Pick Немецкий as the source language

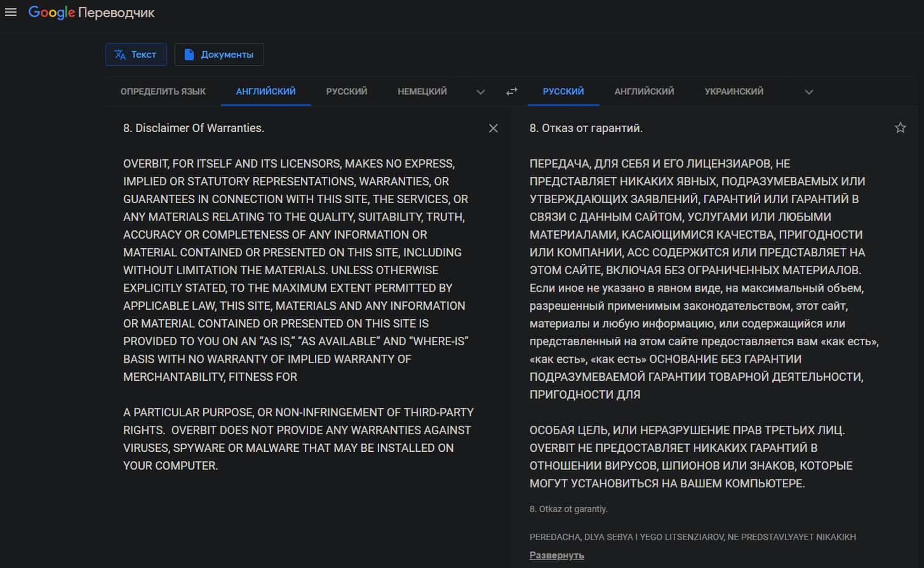click(422, 91)
